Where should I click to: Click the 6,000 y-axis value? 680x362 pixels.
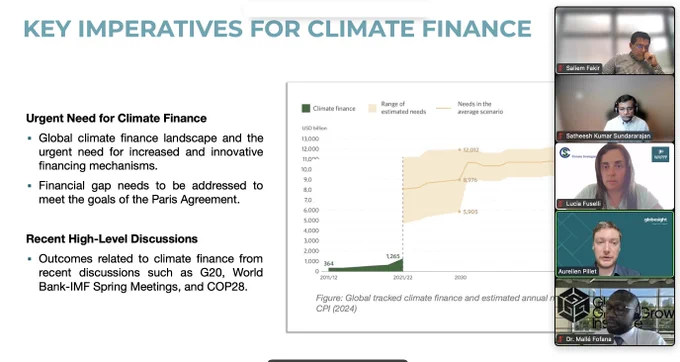tap(310, 210)
